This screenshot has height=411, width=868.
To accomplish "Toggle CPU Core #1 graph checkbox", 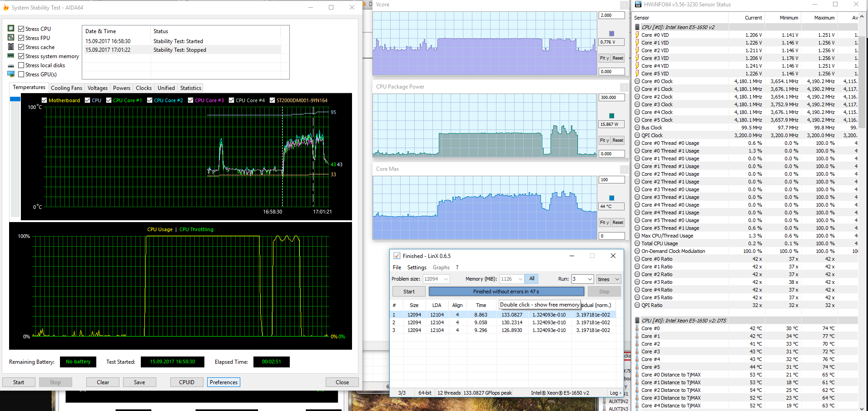I will [x=109, y=100].
